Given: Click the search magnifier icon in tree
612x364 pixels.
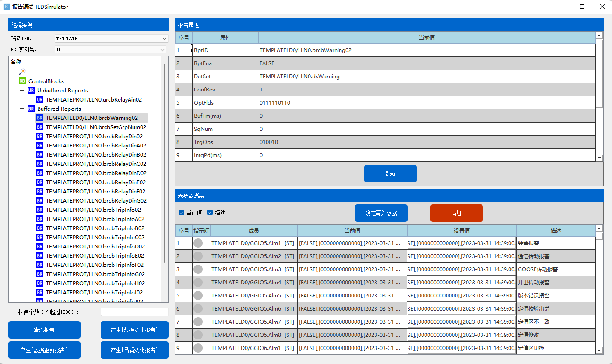Looking at the screenshot, I should 22,72.
